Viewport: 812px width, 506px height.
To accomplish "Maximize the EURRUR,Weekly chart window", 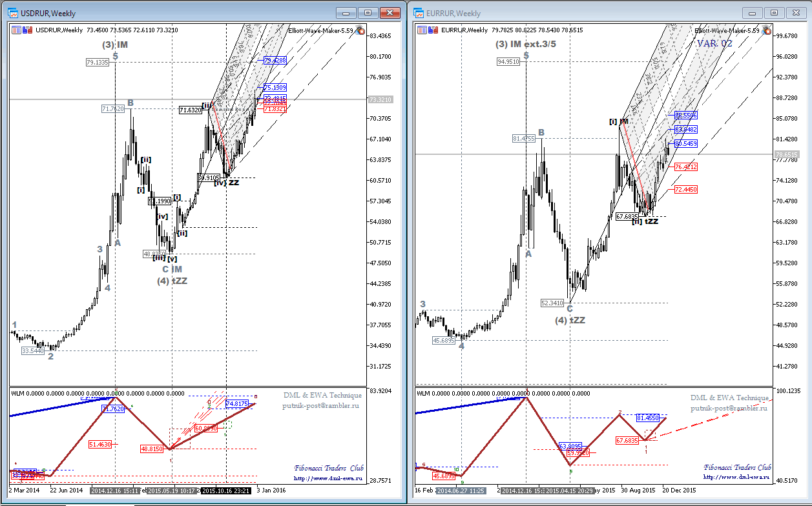I will [x=774, y=12].
